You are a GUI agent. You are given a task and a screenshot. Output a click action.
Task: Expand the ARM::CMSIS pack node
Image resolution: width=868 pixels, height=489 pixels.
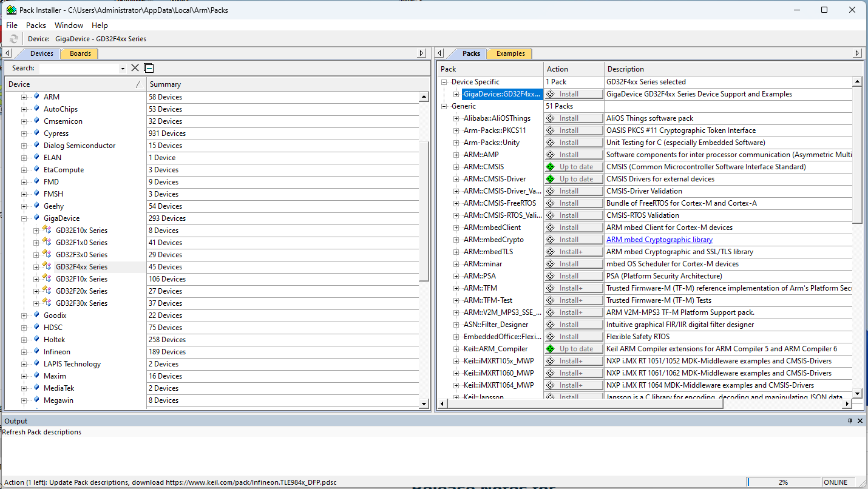pyautogui.click(x=456, y=167)
